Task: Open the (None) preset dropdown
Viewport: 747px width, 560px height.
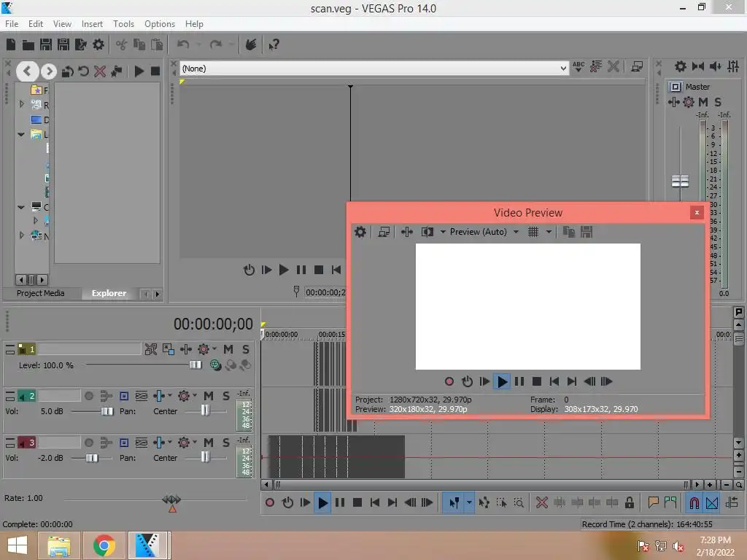Action: point(564,69)
